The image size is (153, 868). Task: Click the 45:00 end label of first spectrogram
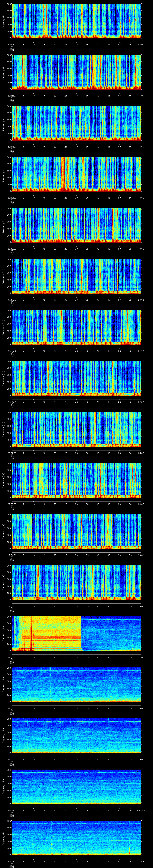(x=141, y=44)
